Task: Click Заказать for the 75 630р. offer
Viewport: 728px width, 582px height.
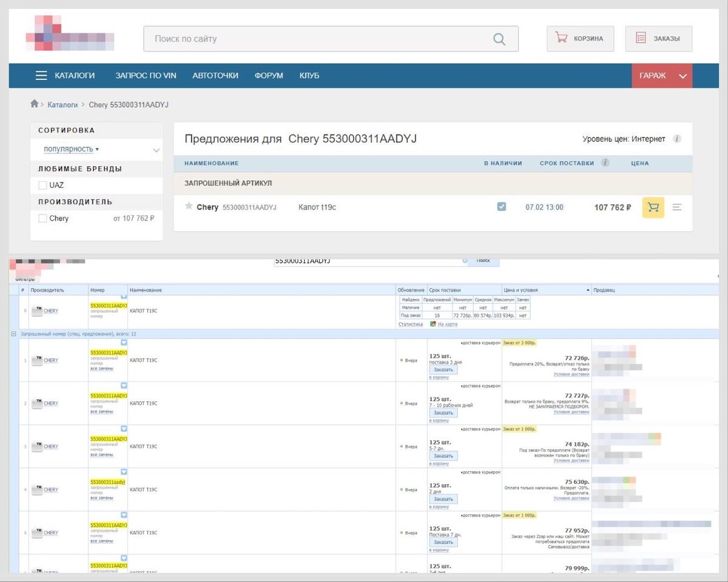Action: pyautogui.click(x=443, y=499)
